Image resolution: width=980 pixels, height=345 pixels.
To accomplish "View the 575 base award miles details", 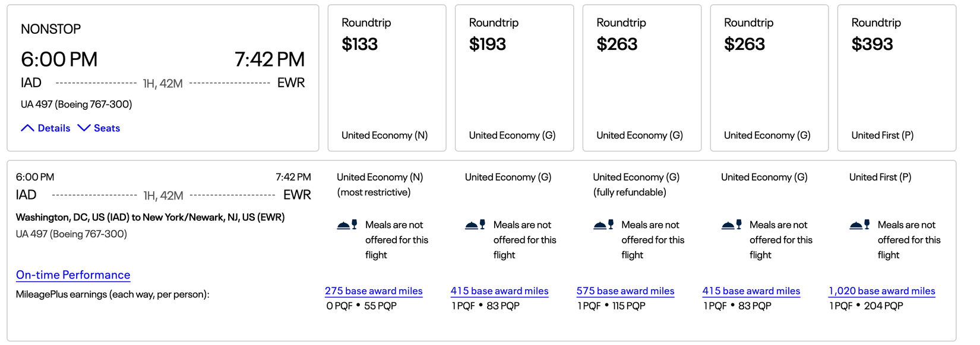I will (x=625, y=291).
